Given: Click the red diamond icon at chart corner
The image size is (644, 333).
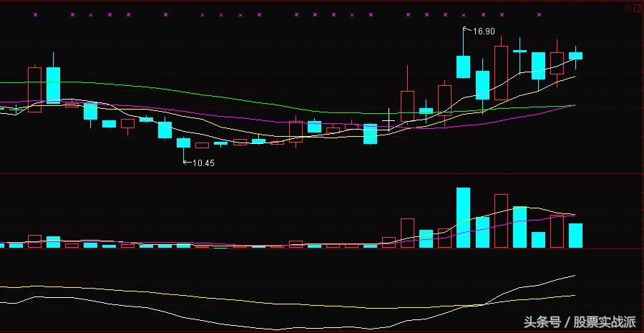Looking at the screenshot, I should pyautogui.click(x=627, y=8).
